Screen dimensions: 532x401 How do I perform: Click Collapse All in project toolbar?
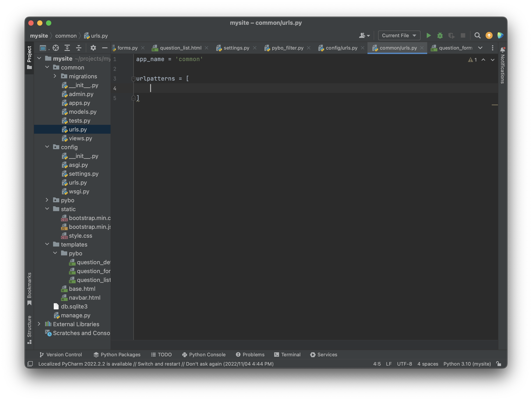coord(79,48)
